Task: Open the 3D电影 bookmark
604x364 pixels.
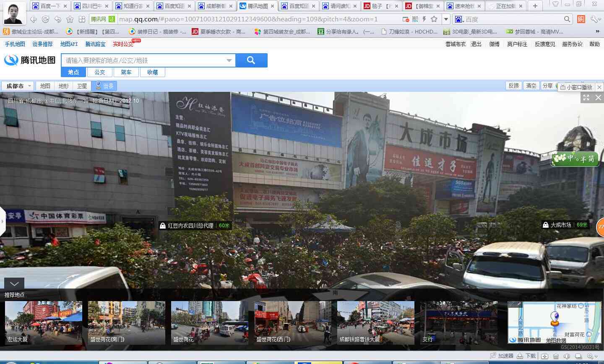Action: 471,31
